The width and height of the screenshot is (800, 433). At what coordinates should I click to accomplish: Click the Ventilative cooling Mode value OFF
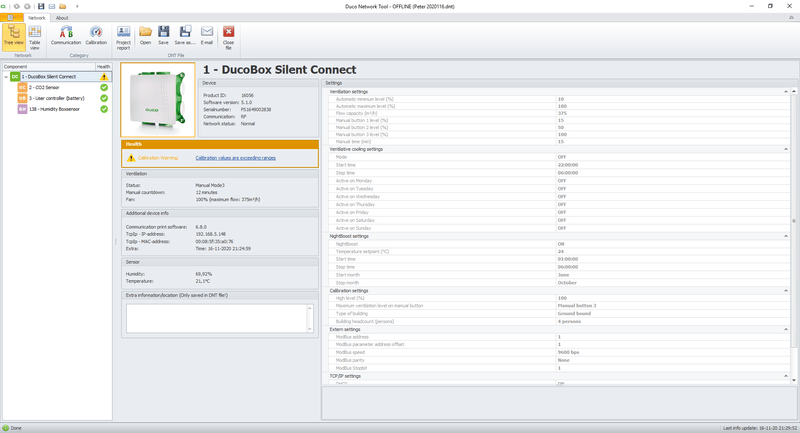562,157
